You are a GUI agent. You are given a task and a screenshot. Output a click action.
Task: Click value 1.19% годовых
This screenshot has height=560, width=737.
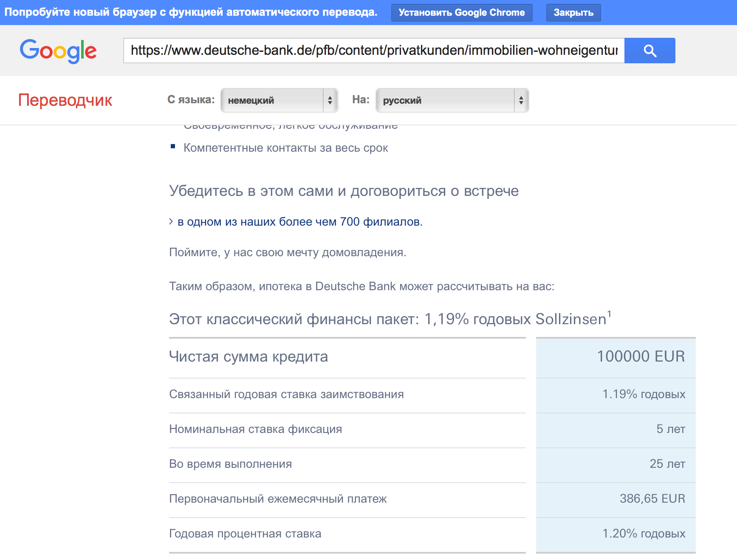[x=644, y=394]
